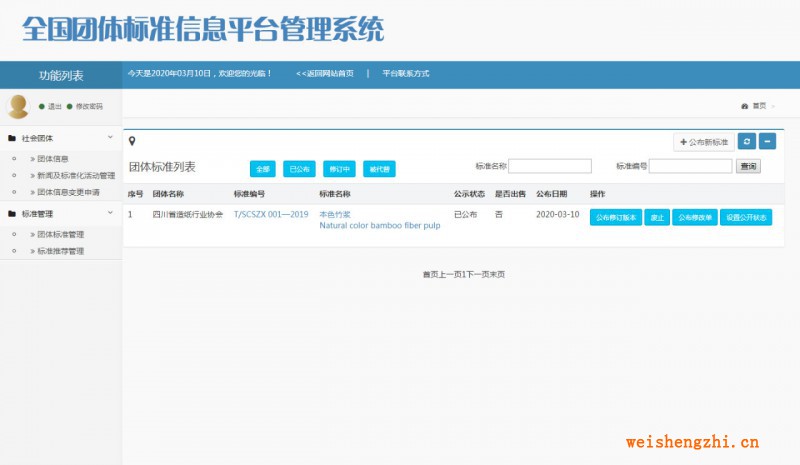The height and width of the screenshot is (465, 800).
Task: Filter list by 已公布
Action: coord(299,168)
